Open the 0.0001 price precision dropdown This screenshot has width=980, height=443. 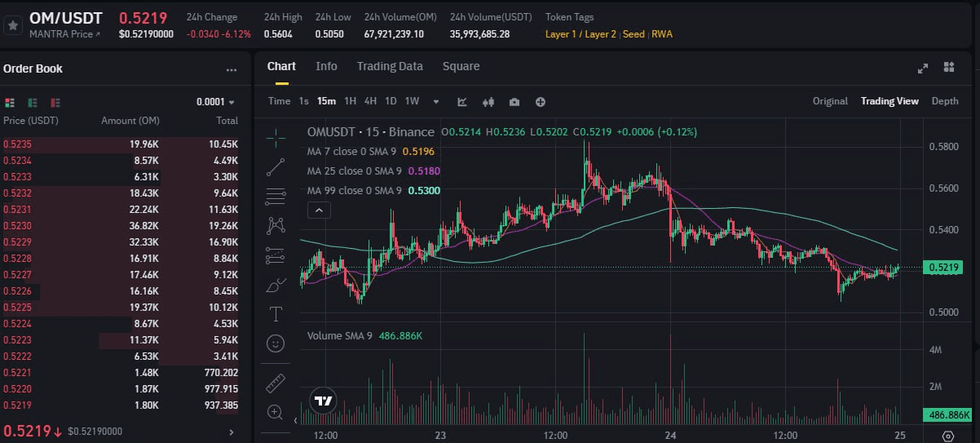[215, 102]
